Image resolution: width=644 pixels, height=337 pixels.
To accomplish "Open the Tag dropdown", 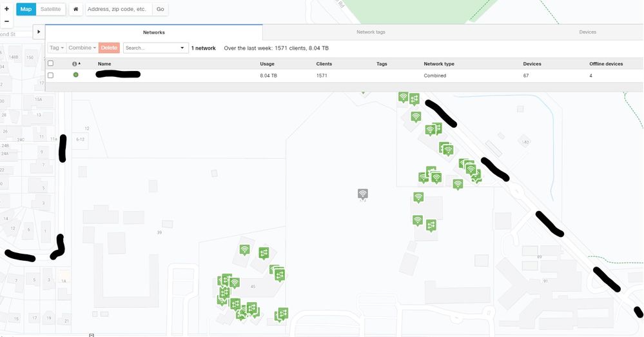I will point(56,48).
